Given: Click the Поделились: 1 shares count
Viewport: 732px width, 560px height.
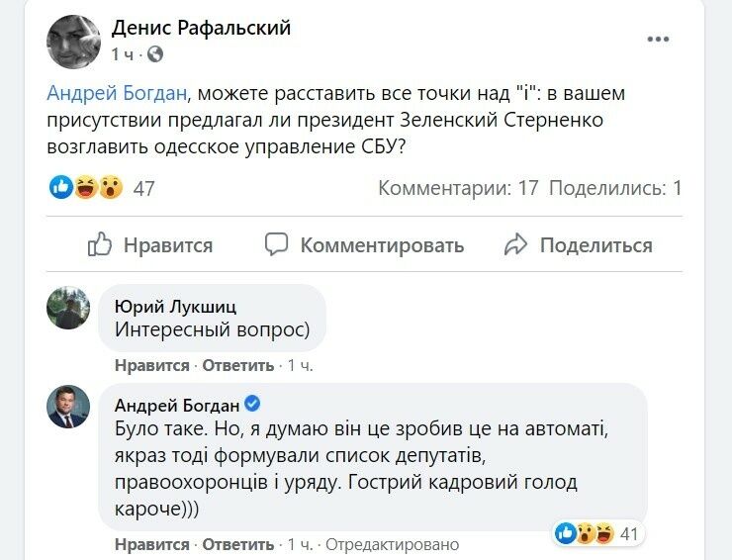Looking at the screenshot, I should tap(615, 188).
